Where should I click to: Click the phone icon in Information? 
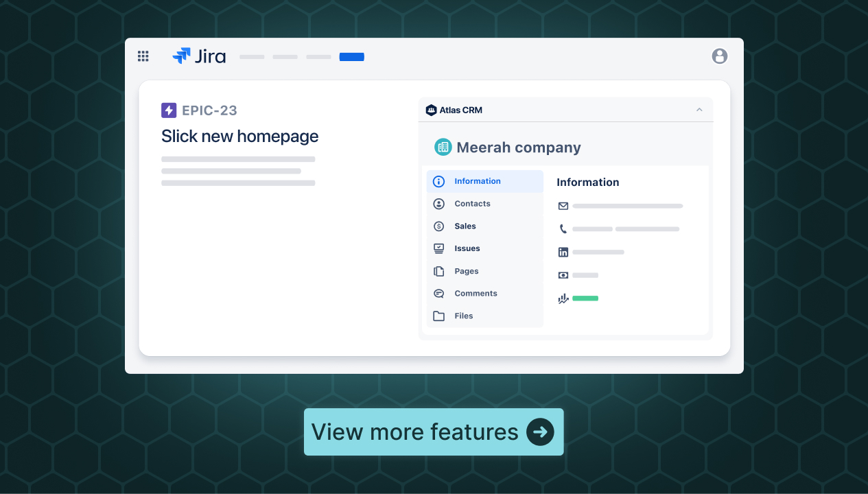click(x=563, y=229)
